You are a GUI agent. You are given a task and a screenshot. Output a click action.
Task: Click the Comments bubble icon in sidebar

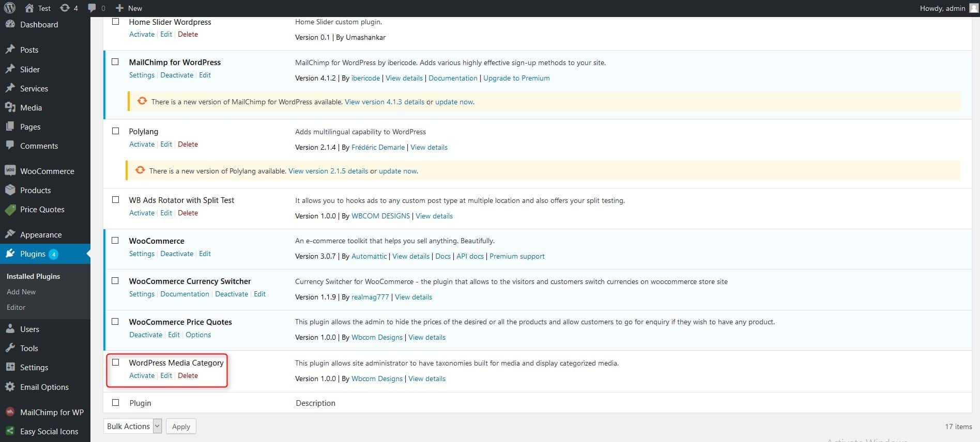10,146
